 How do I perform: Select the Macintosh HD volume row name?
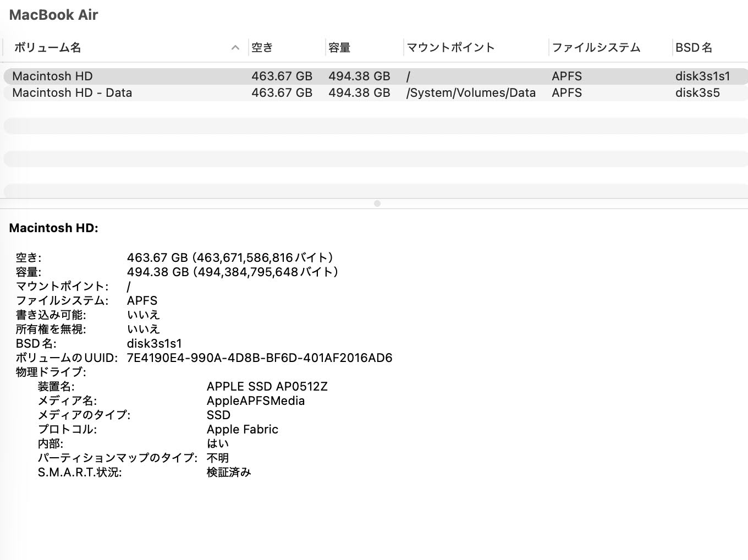52,76
